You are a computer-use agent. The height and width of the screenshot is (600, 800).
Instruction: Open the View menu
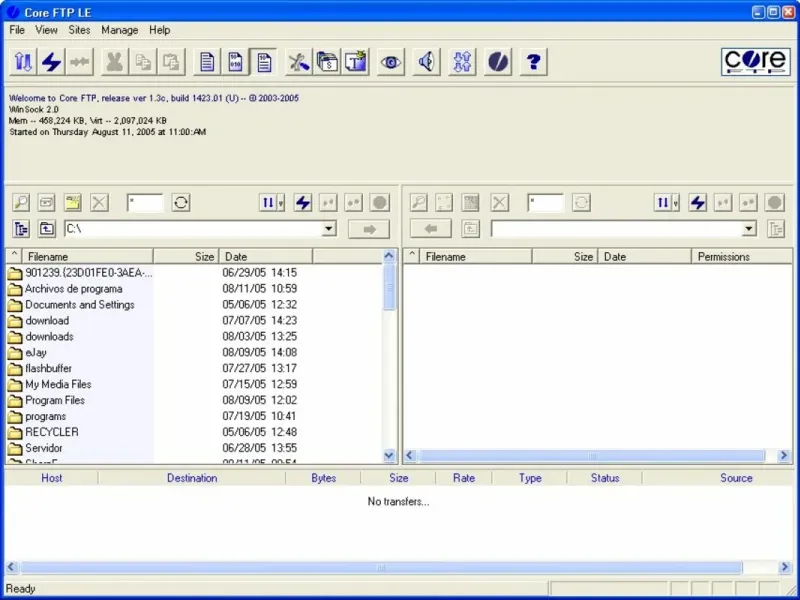46,30
